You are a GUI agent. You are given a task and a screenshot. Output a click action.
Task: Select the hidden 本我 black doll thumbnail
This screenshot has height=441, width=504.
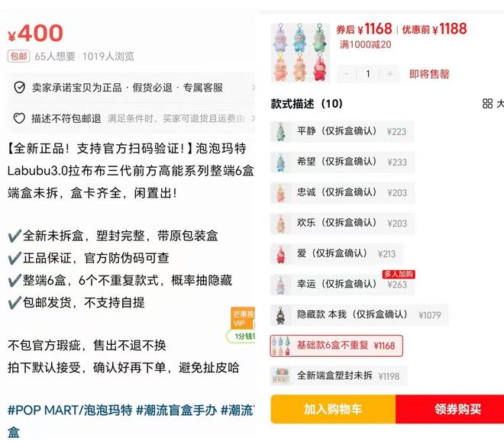pyautogui.click(x=280, y=315)
